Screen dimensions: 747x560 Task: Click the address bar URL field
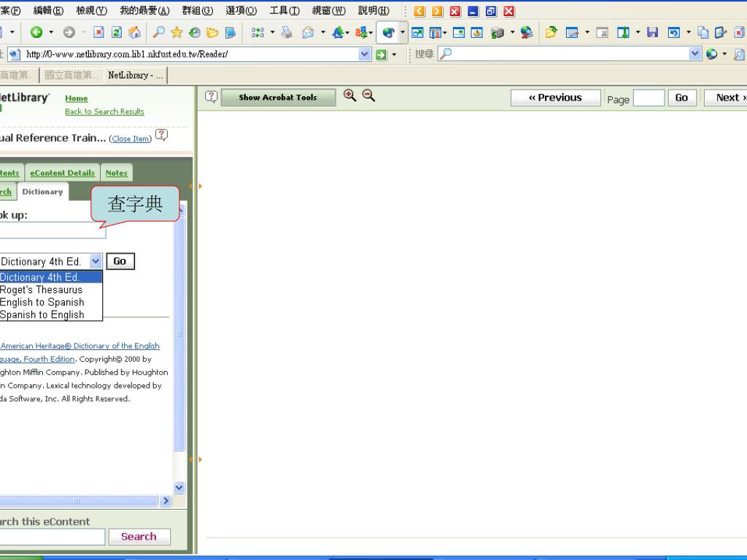190,54
